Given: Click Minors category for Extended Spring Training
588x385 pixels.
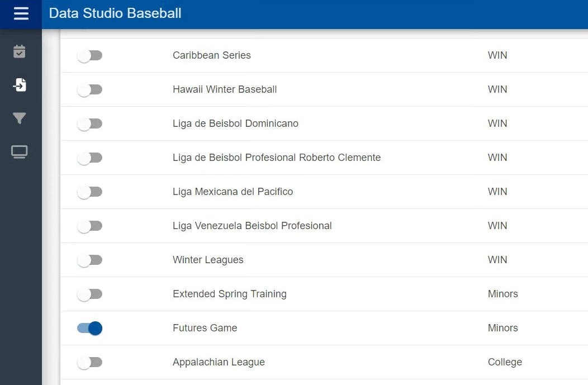Looking at the screenshot, I should (x=502, y=294).
